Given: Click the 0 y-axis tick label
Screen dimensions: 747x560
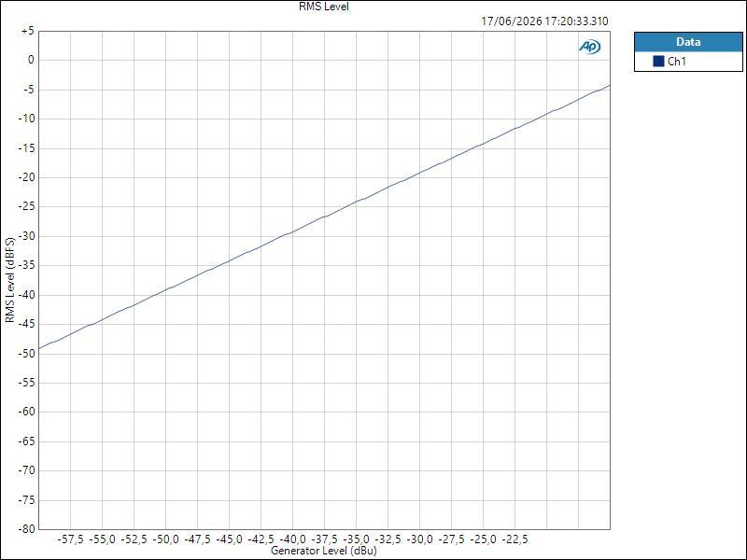Looking at the screenshot, I should click(x=32, y=60).
